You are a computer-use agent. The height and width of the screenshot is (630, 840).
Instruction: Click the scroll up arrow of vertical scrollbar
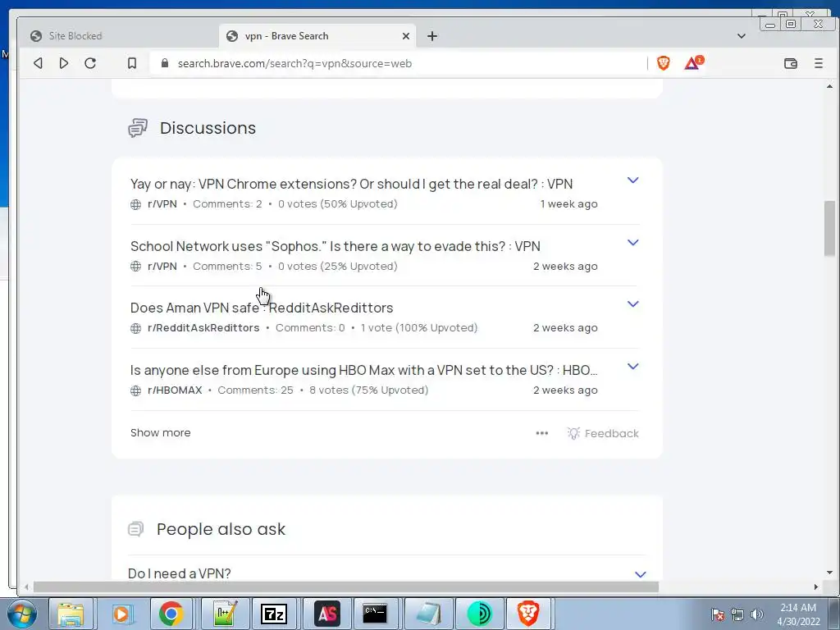[x=829, y=86]
